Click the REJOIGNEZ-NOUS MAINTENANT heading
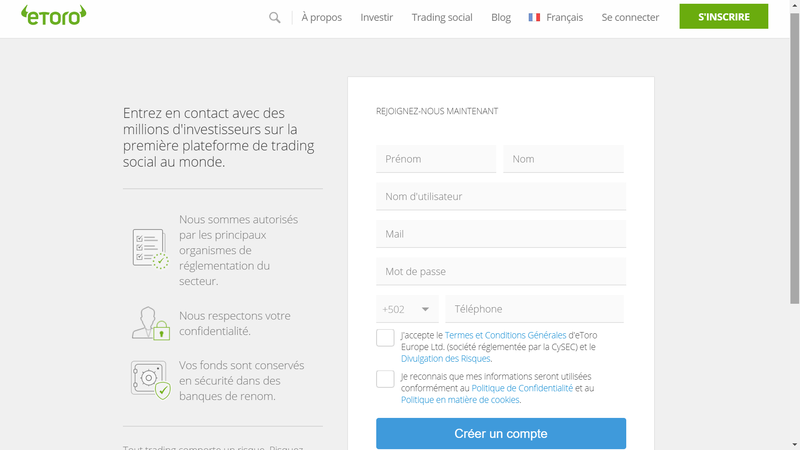This screenshot has width=800, height=450. point(437,111)
